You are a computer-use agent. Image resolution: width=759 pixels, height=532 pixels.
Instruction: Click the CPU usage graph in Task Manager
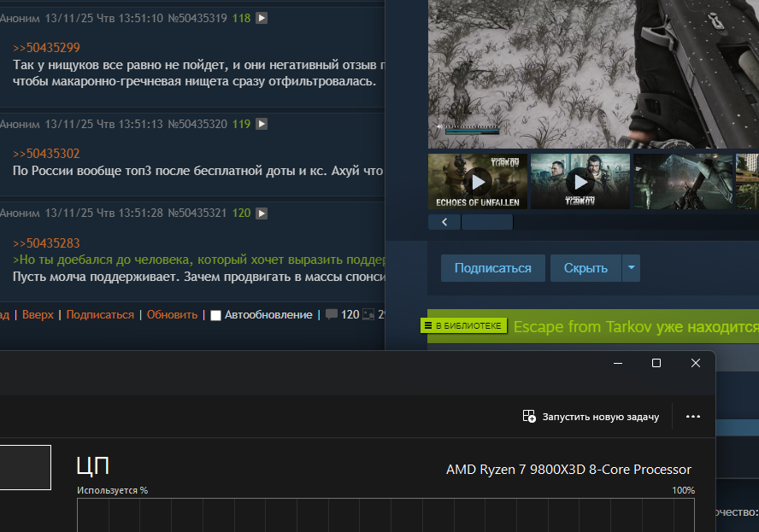tap(385, 515)
